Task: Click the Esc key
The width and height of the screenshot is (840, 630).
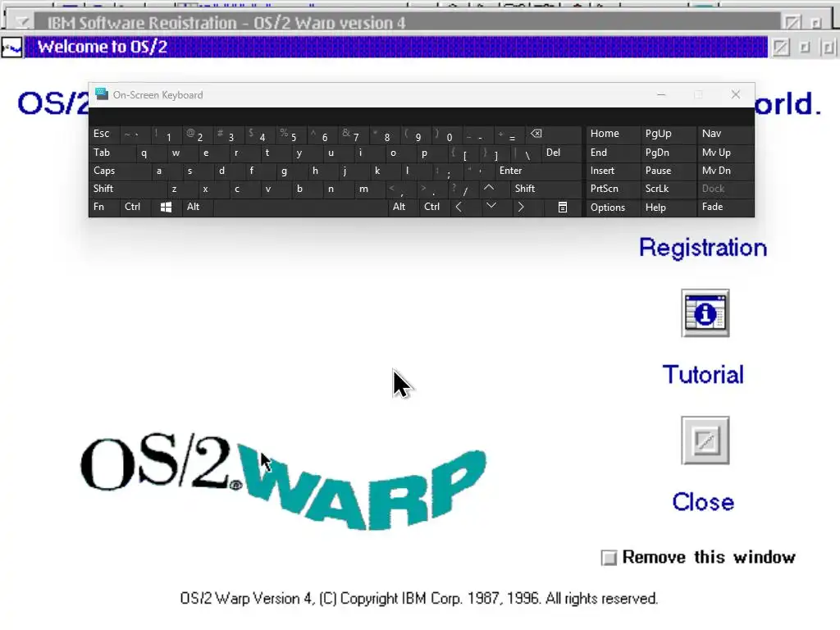Action: 104,134
